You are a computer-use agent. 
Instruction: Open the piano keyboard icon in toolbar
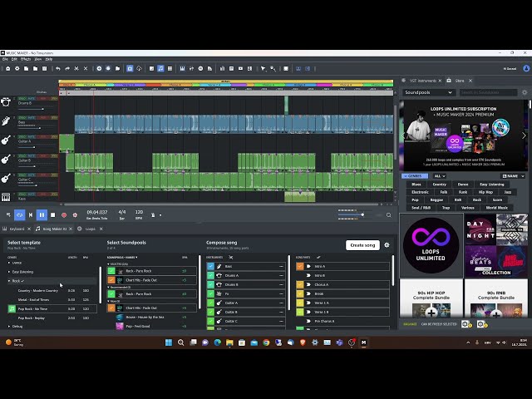coord(182,68)
